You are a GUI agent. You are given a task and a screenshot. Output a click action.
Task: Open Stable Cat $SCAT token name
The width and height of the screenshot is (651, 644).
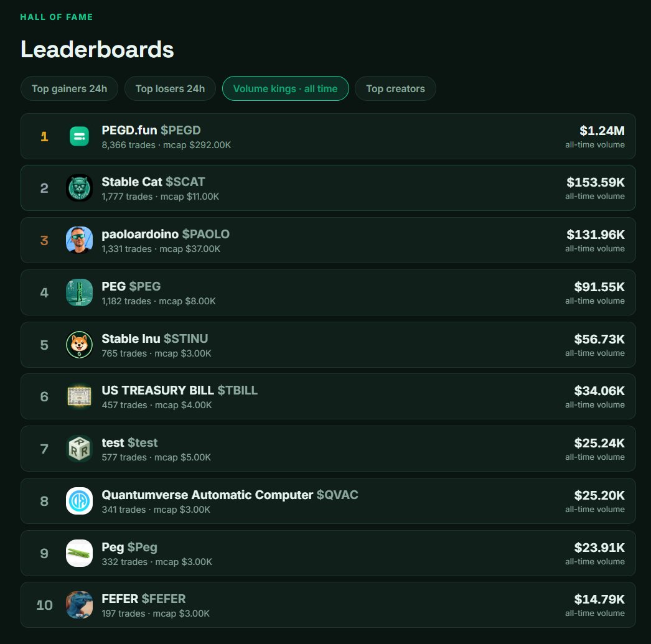tap(153, 182)
